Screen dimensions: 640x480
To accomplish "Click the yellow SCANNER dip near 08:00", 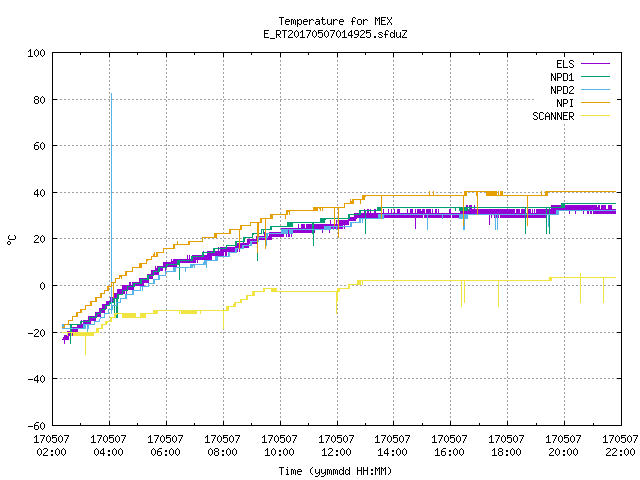I will (223, 320).
